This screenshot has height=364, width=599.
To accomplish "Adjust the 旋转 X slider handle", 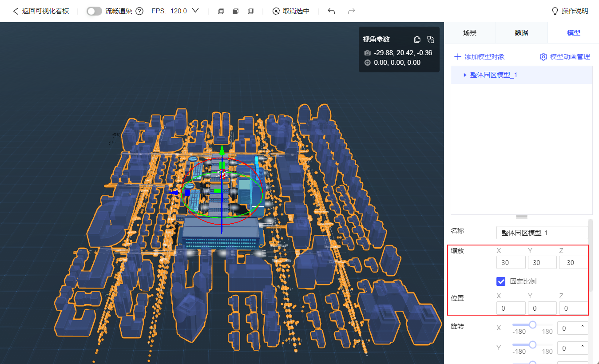I will coord(532,325).
